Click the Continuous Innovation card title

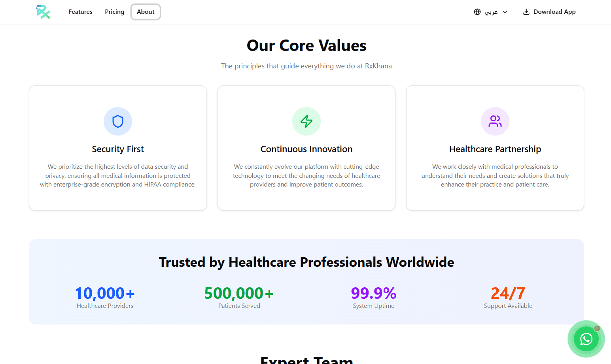[306, 149]
